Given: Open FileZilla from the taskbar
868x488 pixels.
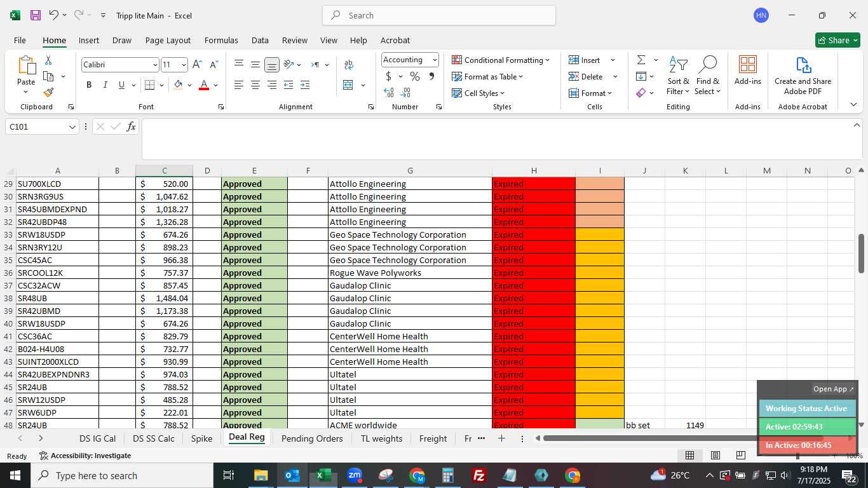Looking at the screenshot, I should click(480, 475).
